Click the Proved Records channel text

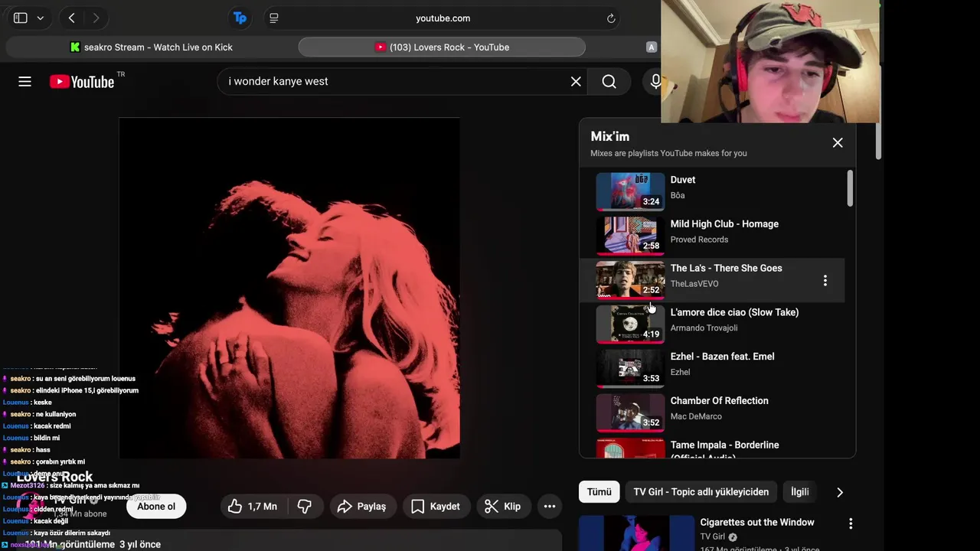pyautogui.click(x=699, y=240)
